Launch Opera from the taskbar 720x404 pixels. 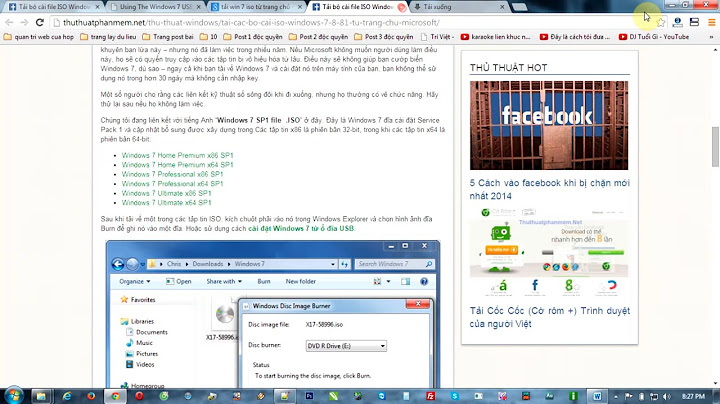[x=139, y=396]
